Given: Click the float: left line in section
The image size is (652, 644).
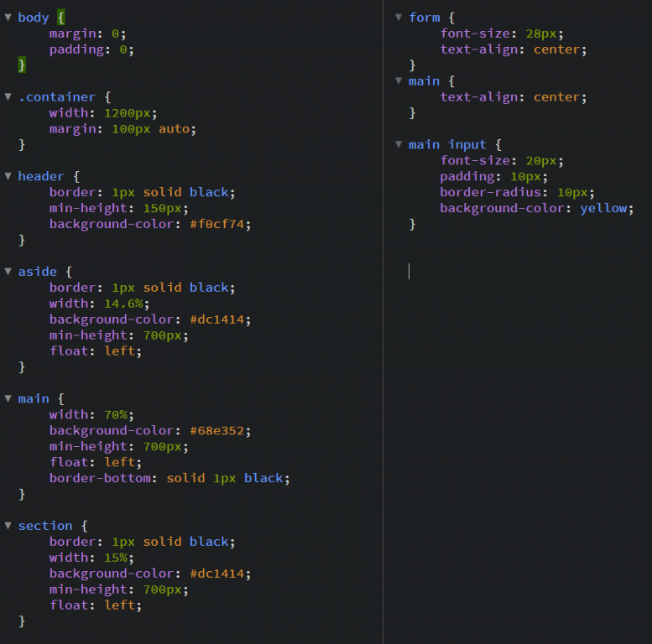Looking at the screenshot, I should [96, 605].
